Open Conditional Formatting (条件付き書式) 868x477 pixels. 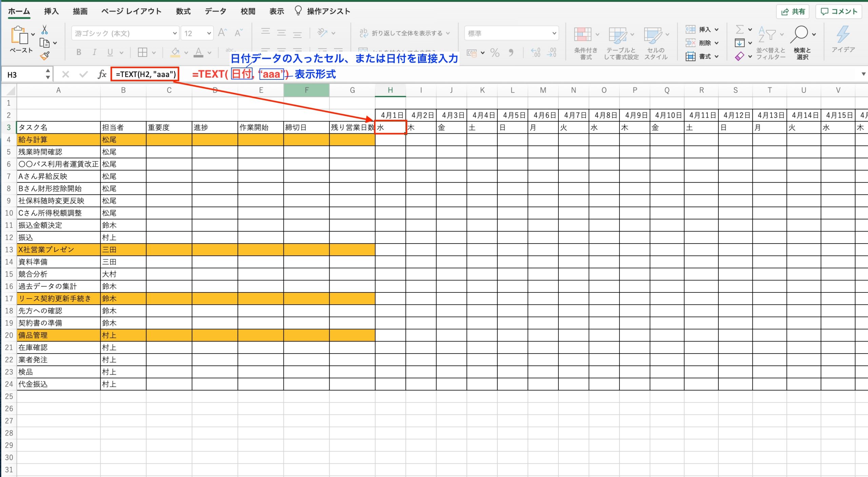click(586, 43)
